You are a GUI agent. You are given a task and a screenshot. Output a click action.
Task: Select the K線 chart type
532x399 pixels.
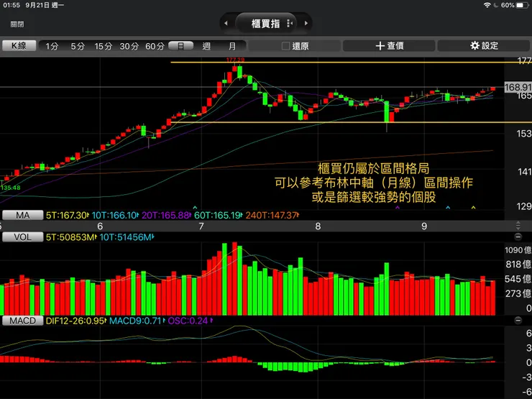(x=19, y=45)
